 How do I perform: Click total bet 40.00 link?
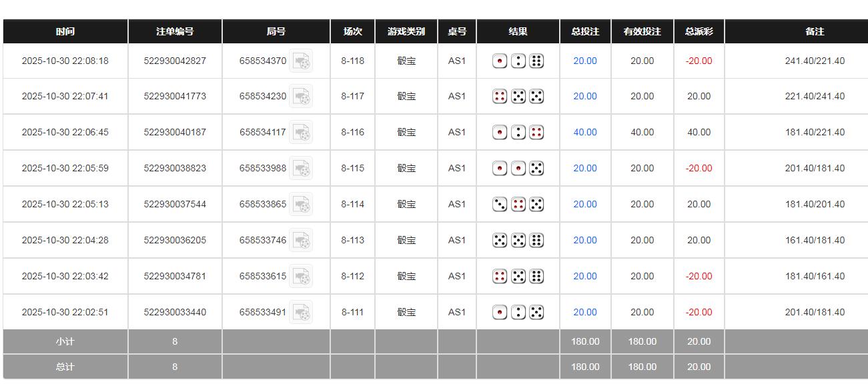[x=585, y=133]
